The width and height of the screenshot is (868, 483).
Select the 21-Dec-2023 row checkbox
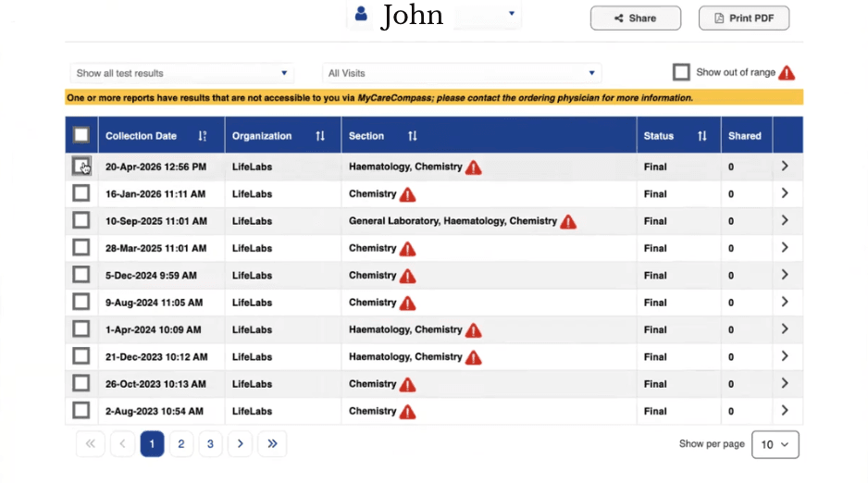coord(81,355)
